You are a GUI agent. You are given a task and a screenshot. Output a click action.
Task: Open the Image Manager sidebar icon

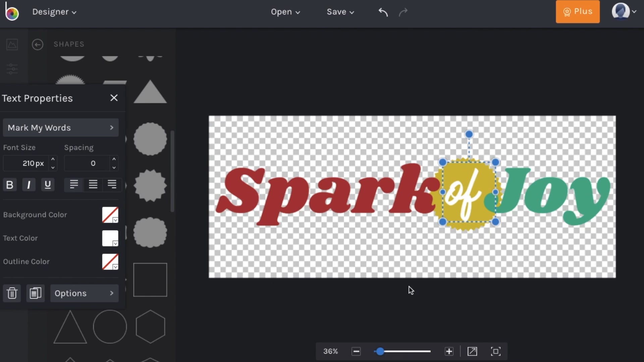(x=12, y=44)
